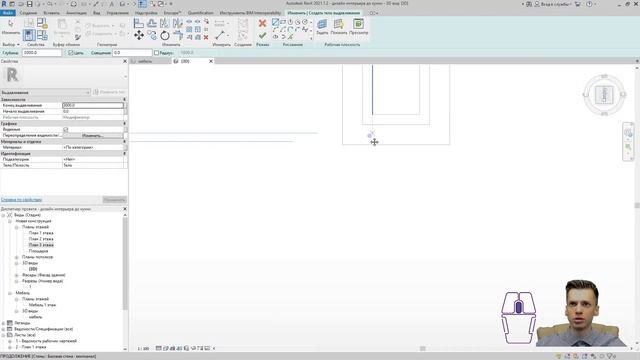Image resolution: width=640 pixels, height=360 pixels.
Task: Open the Выбор panel dropdown
Action: coord(11,44)
